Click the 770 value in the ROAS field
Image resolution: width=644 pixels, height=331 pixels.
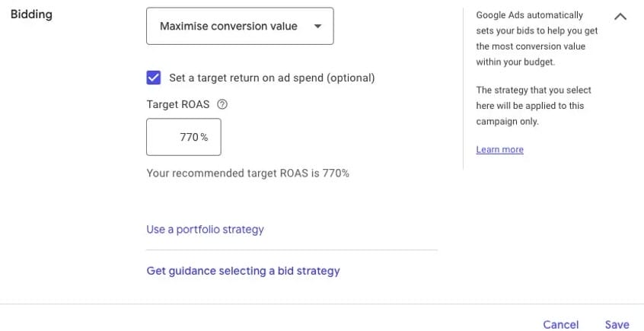189,137
